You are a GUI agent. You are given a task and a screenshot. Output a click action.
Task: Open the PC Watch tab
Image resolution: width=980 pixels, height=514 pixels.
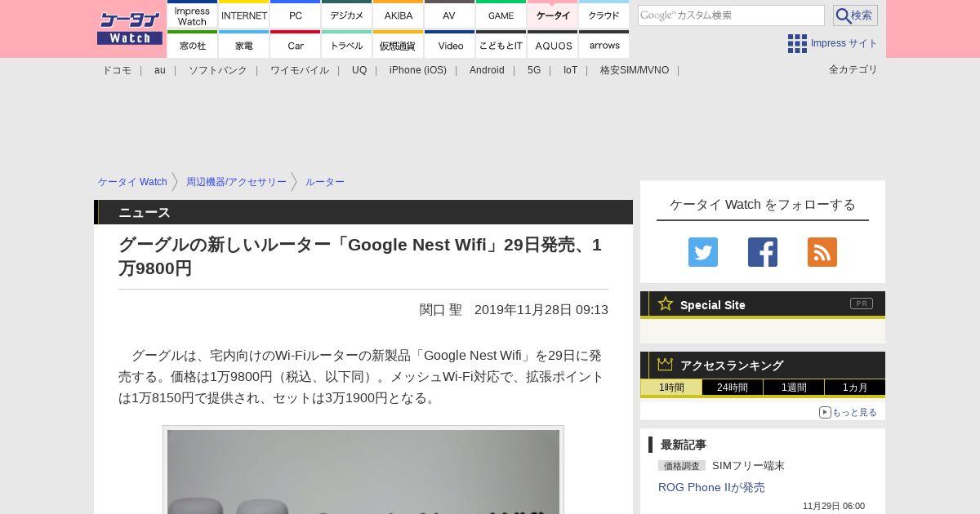coord(296,15)
